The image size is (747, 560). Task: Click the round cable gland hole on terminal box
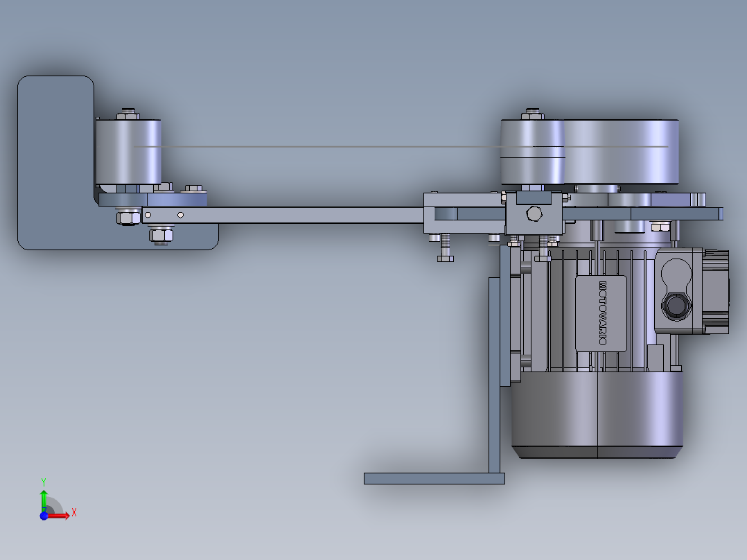[x=675, y=305]
